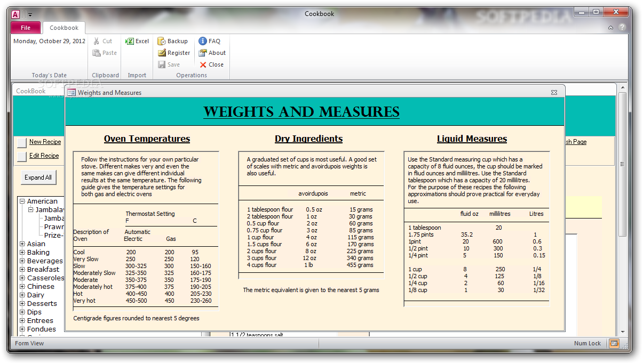
Task: Click the Edit Recipe square button
Action: coord(21,156)
